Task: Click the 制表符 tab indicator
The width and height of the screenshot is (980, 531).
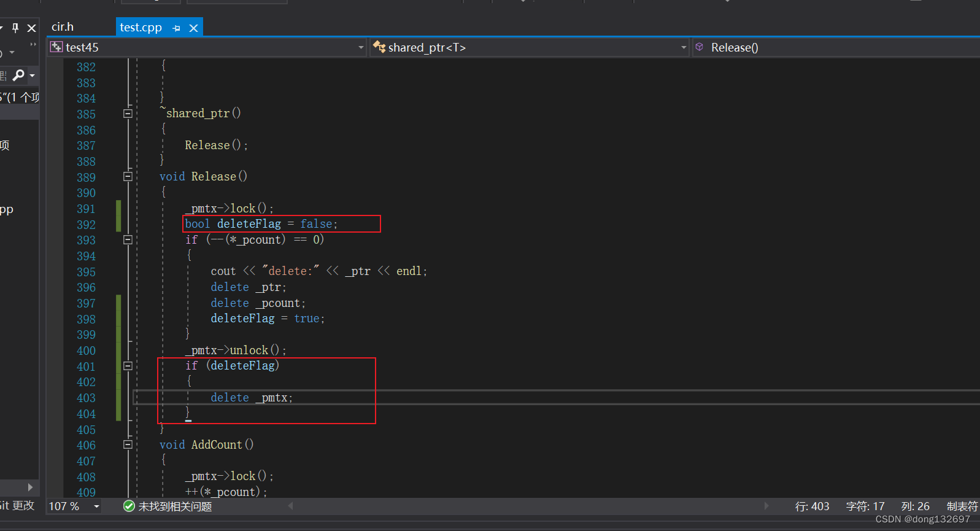Action: [962, 506]
